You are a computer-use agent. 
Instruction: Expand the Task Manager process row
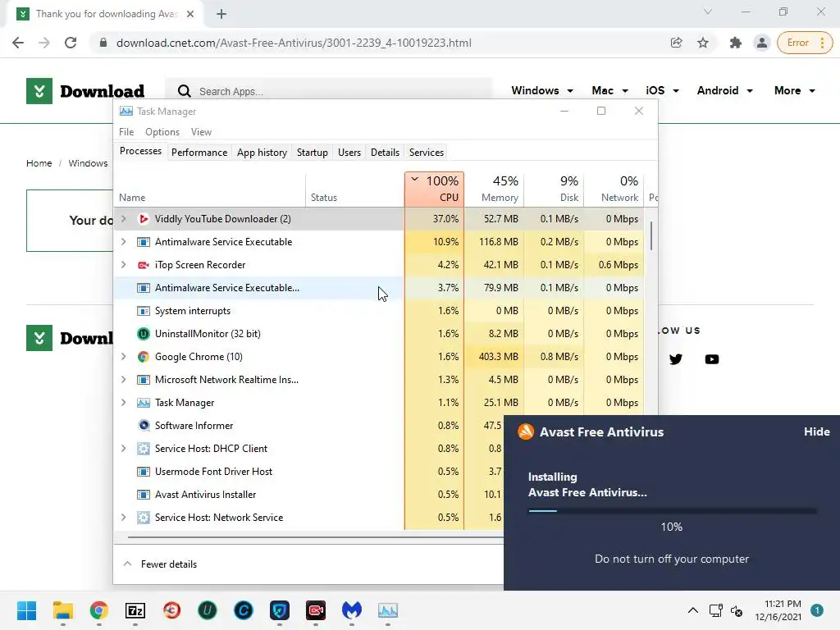(124, 403)
